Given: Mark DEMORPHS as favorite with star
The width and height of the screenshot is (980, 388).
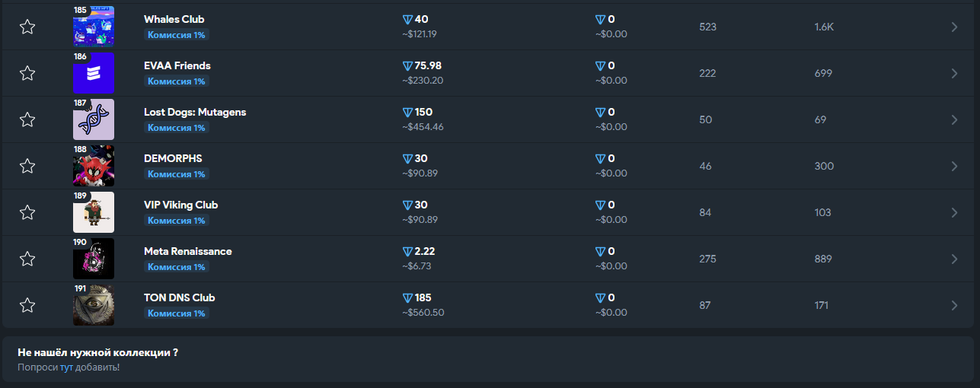Looking at the screenshot, I should [x=27, y=166].
